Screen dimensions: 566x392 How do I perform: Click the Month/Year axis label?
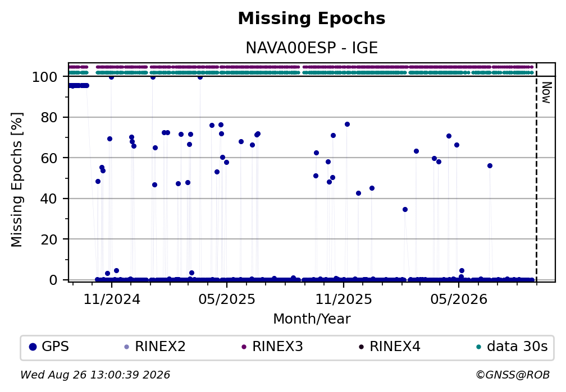tap(312, 319)
